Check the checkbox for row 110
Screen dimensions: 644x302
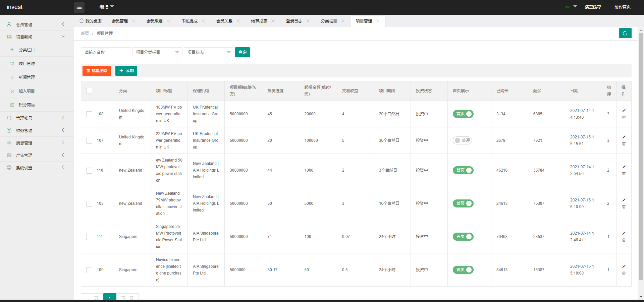pyautogui.click(x=89, y=171)
